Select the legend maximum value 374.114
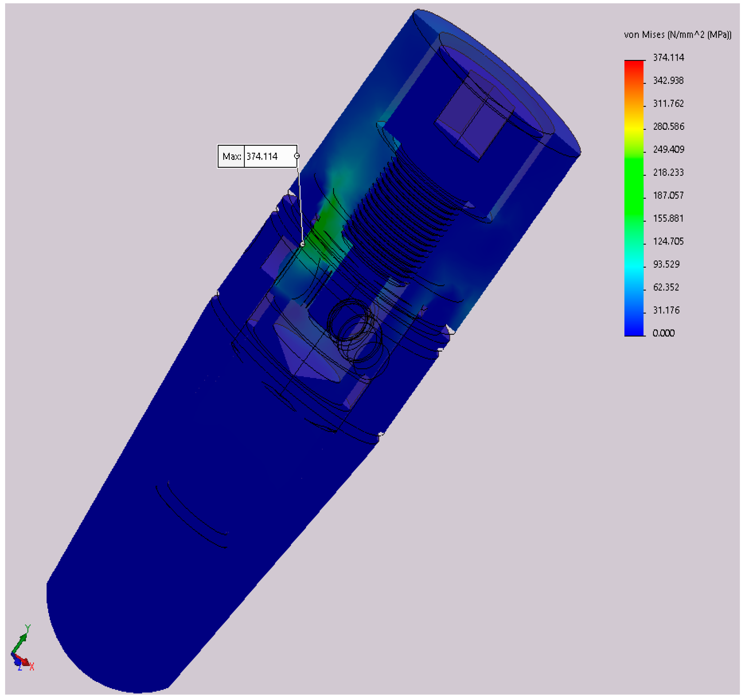This screenshot has height=700, width=745. 669,58
